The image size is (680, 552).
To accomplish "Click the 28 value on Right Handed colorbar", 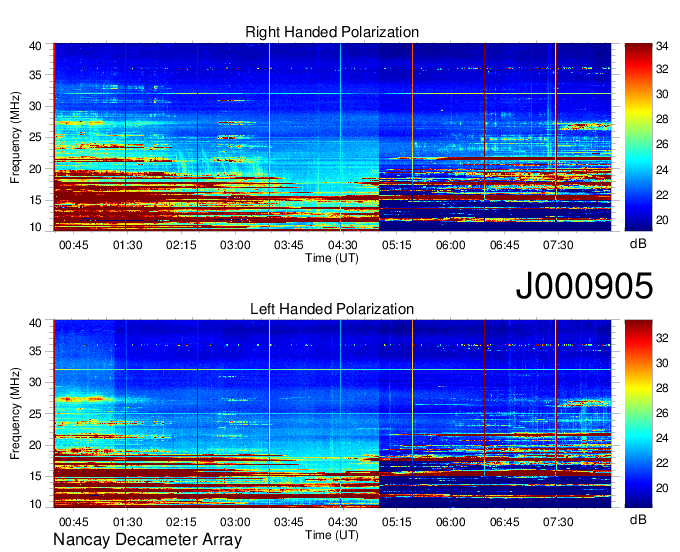I will point(662,119).
